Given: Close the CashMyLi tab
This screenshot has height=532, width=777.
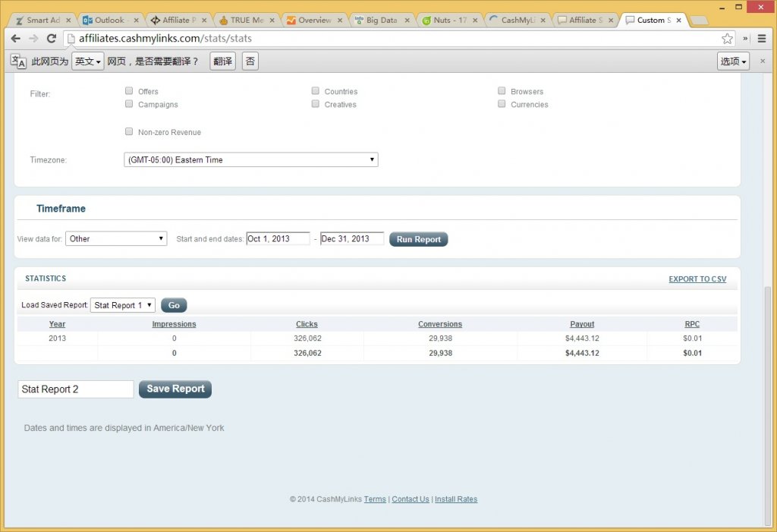Looking at the screenshot, I should [x=543, y=20].
